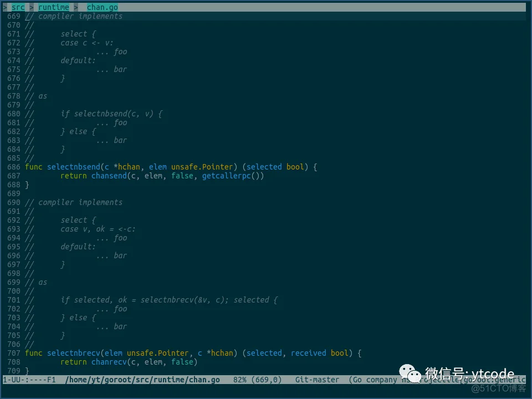
Task: Click comment 'as' on line 699
Action: [43, 282]
